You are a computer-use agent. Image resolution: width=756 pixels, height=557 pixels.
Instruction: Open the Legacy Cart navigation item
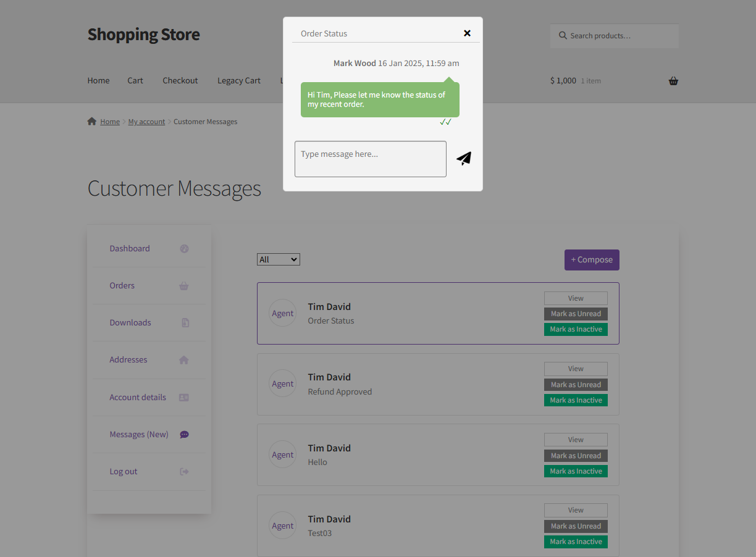[239, 80]
